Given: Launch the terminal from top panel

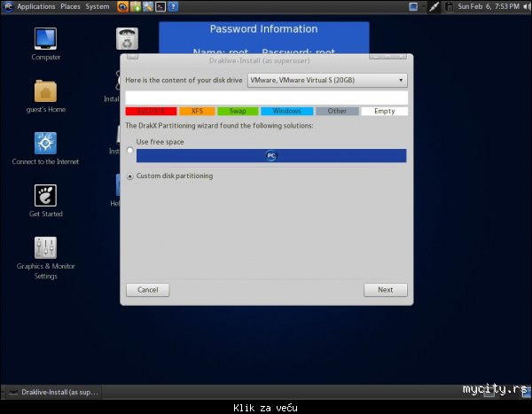Looking at the screenshot, I should (x=160, y=6).
